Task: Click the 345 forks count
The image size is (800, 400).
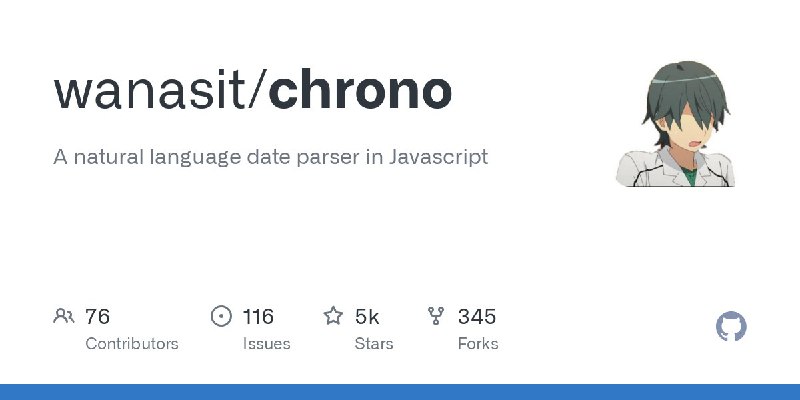Action: 477,316
